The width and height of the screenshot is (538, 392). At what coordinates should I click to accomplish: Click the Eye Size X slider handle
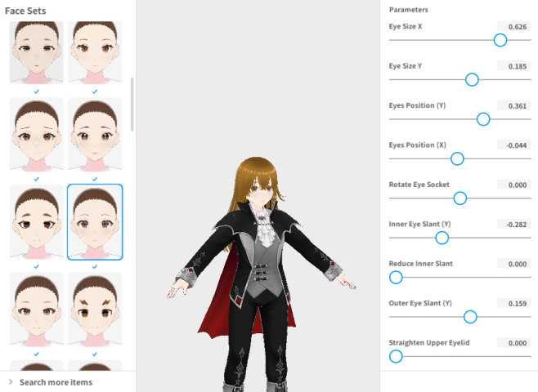[x=500, y=40]
